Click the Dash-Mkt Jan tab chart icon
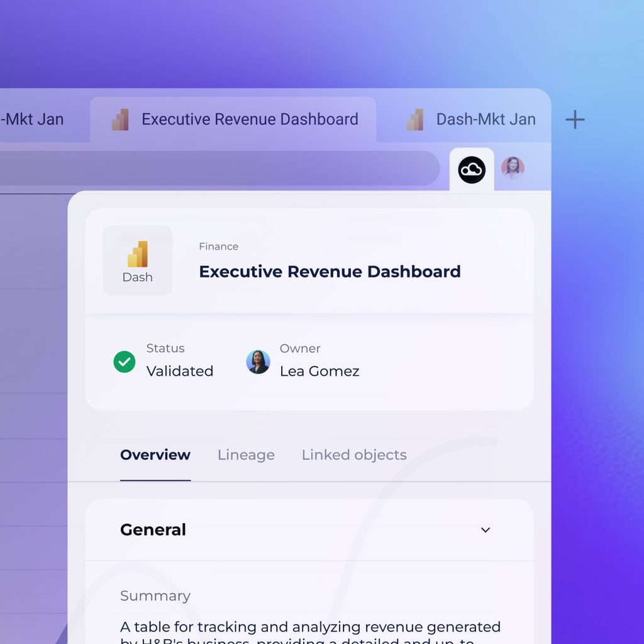Image resolution: width=644 pixels, height=644 pixels. [415, 119]
